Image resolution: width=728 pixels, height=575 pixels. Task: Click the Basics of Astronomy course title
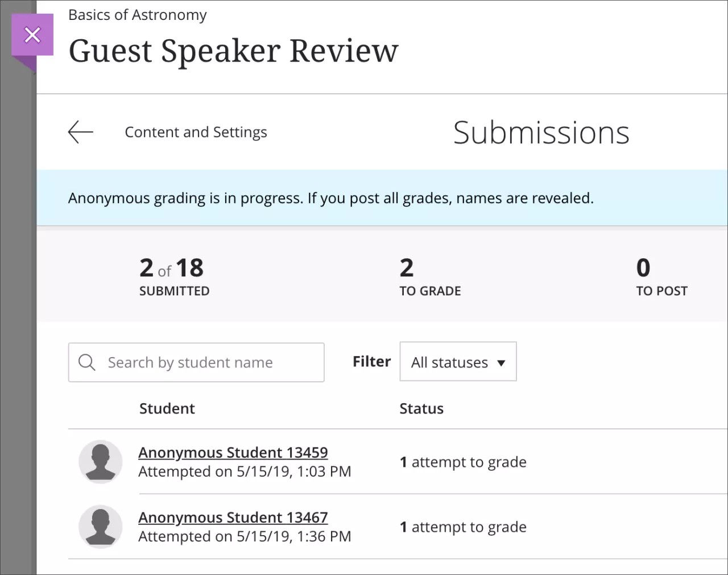click(138, 15)
